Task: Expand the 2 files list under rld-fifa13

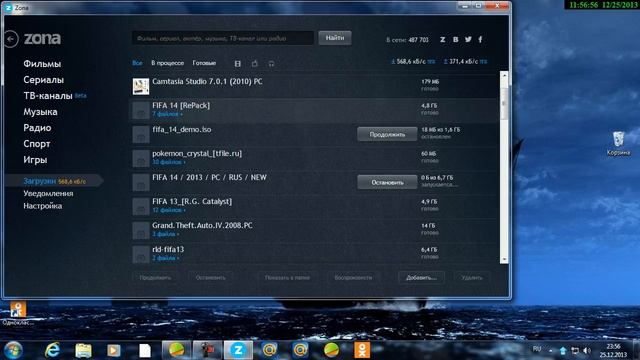Action: point(165,258)
